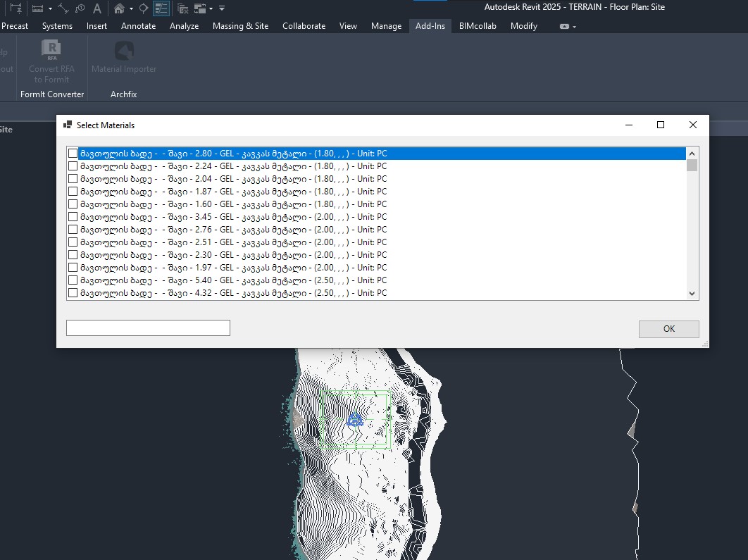The height and width of the screenshot is (560, 748).
Task: Click the Section tool icon
Action: pos(143,8)
